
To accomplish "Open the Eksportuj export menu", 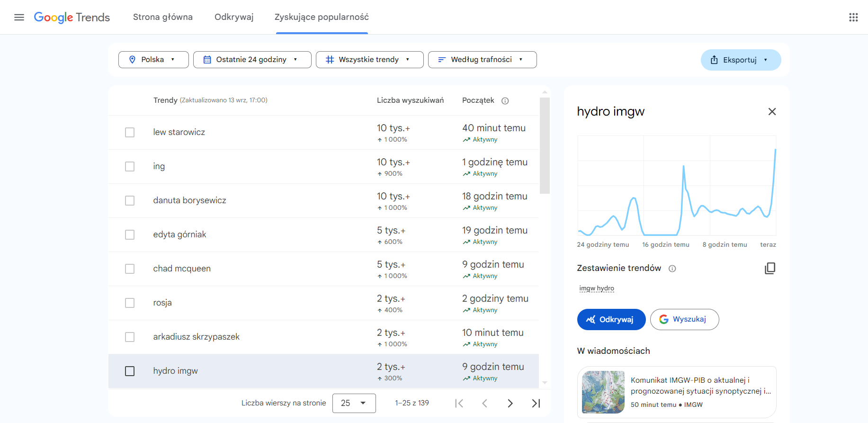I will [x=741, y=60].
